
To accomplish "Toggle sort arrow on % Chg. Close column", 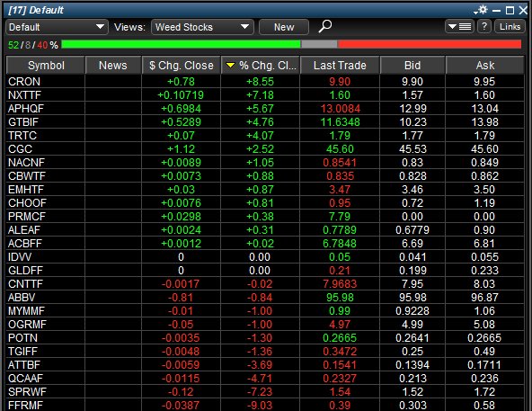I will 230,66.
